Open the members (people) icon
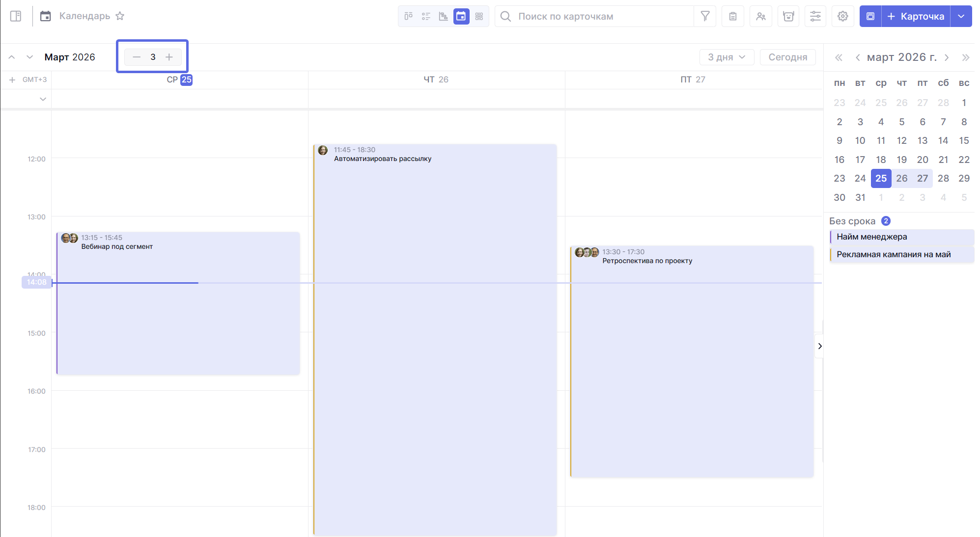The height and width of the screenshot is (537, 980). pos(760,16)
